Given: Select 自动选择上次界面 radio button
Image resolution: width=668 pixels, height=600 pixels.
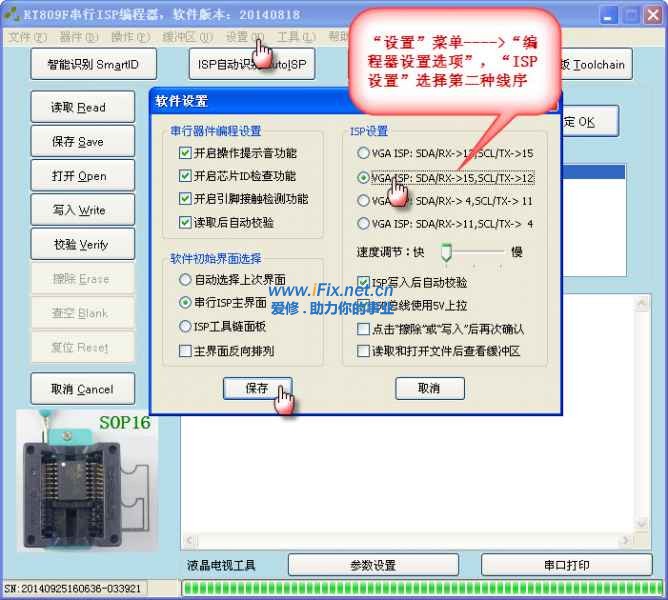Looking at the screenshot, I should (x=185, y=280).
